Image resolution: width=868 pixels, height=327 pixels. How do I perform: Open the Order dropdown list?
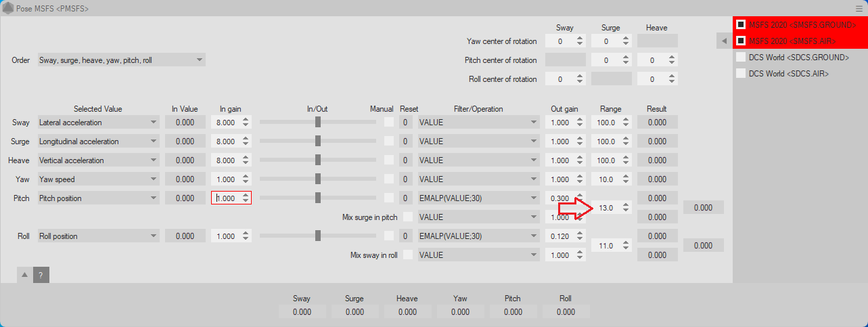(121, 60)
